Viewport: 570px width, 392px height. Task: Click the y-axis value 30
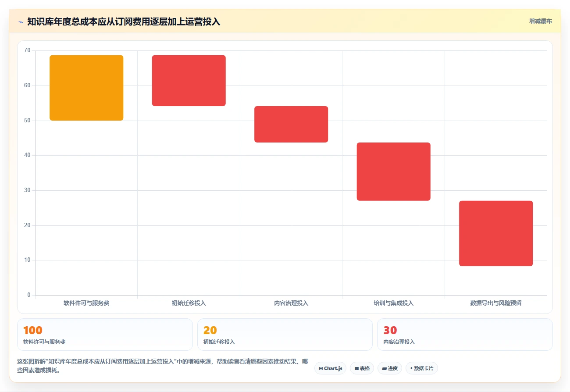point(27,190)
